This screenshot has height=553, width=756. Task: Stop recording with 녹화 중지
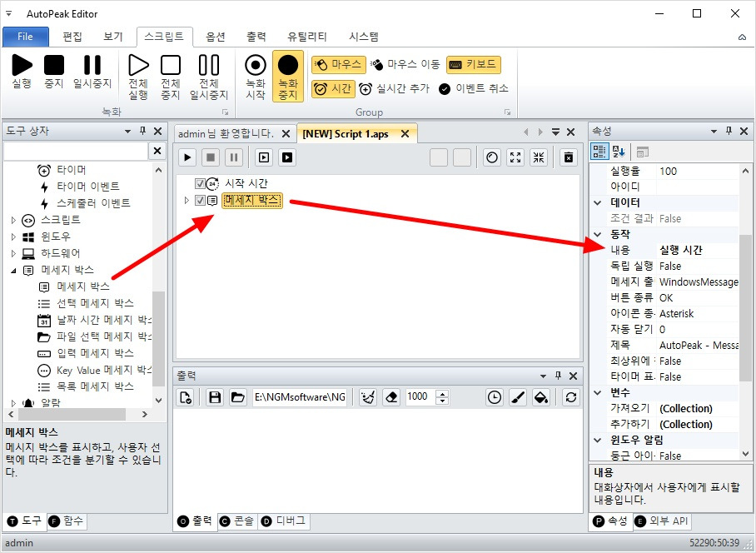[288, 76]
